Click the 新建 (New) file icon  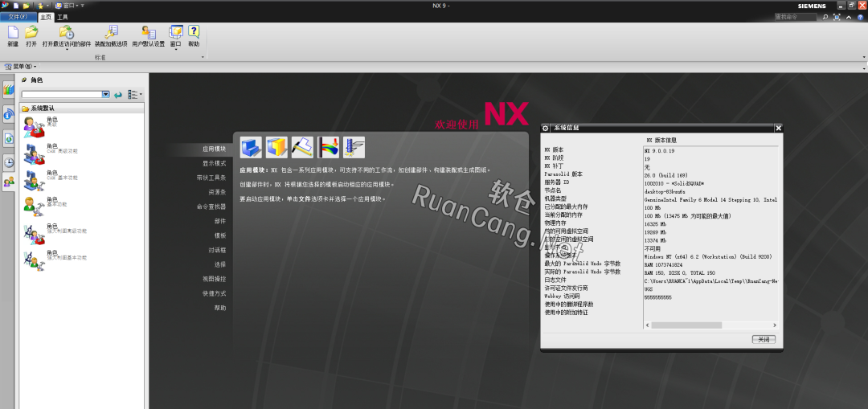click(x=13, y=32)
